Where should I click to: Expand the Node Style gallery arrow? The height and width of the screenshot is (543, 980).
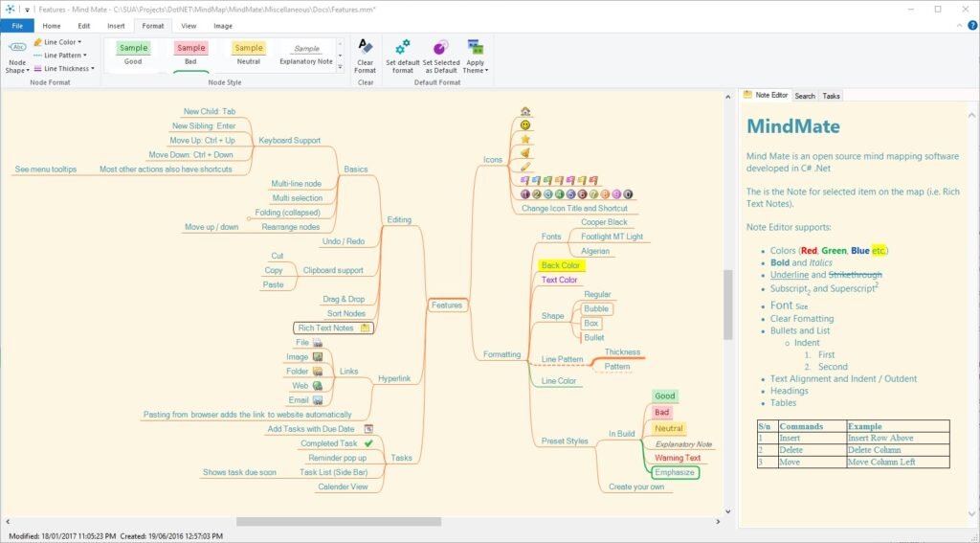pyautogui.click(x=340, y=67)
